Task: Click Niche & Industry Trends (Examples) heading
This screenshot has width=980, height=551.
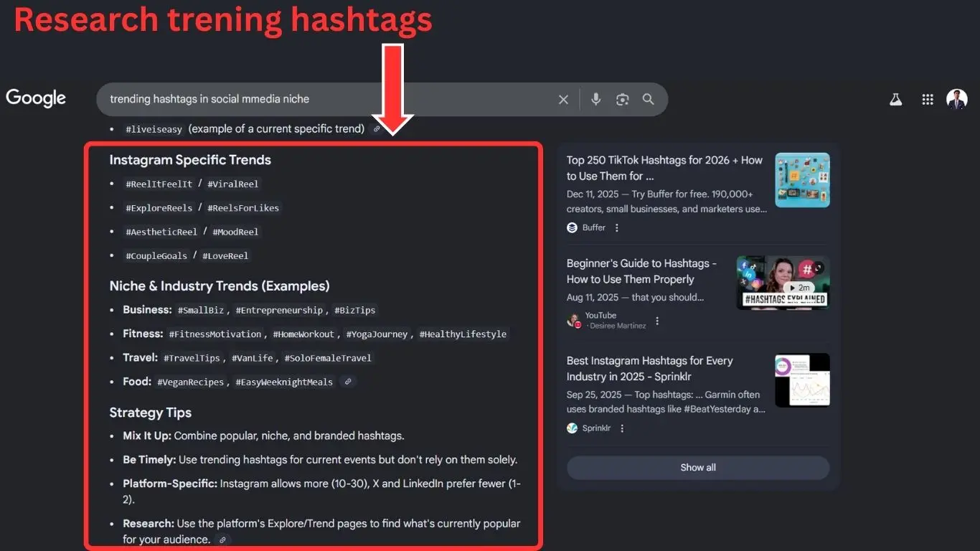Action: [x=220, y=286]
